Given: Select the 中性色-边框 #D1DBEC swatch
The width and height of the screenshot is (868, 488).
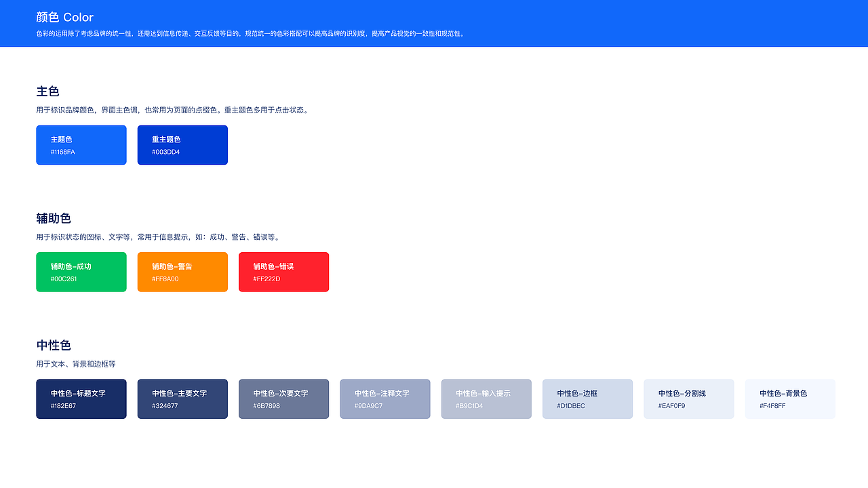Looking at the screenshot, I should [587, 399].
